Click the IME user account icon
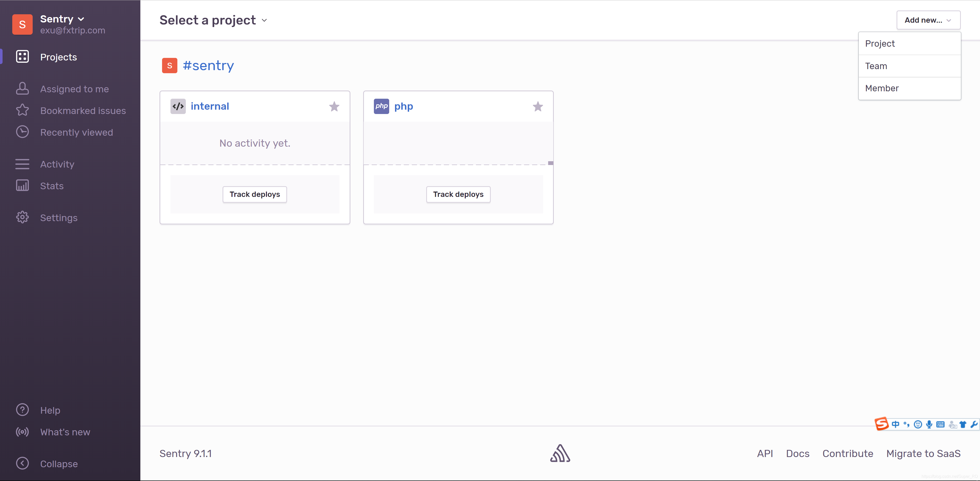 tap(952, 425)
